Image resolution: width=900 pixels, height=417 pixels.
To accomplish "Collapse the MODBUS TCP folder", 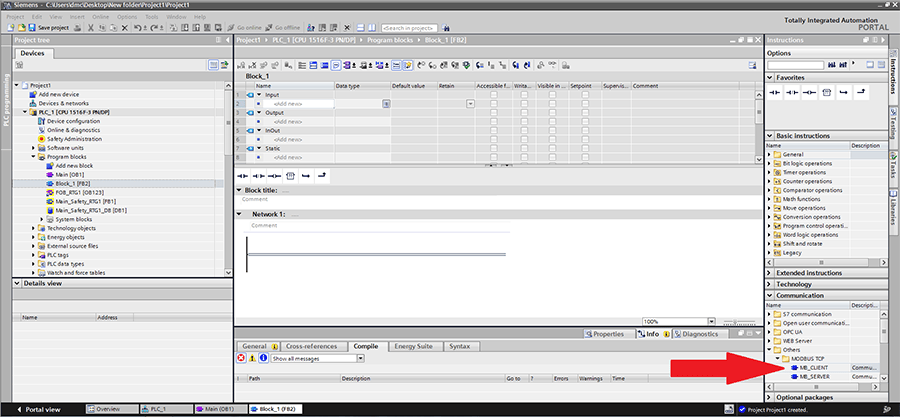I will coord(776,358).
